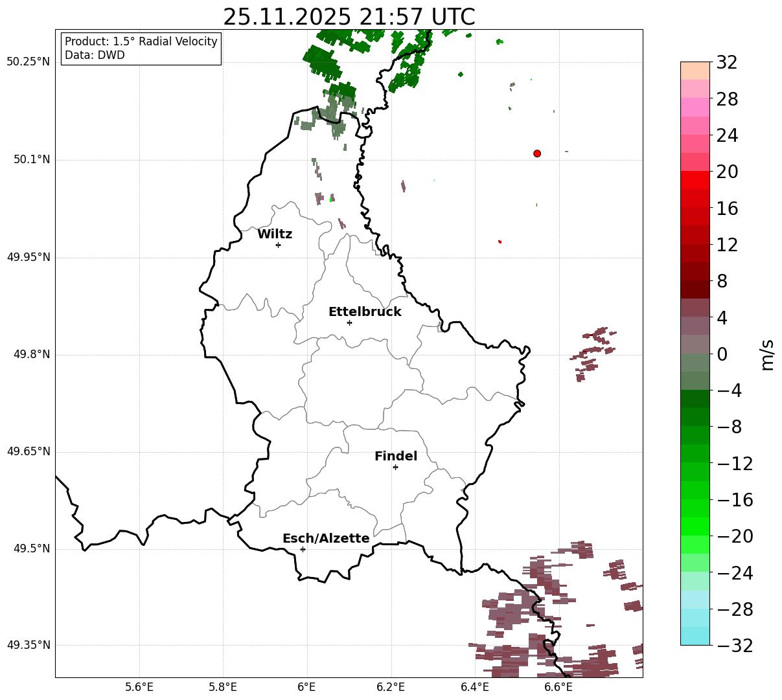Click the colorbar tick label 0
This screenshot has height=700, width=782.
722,354
